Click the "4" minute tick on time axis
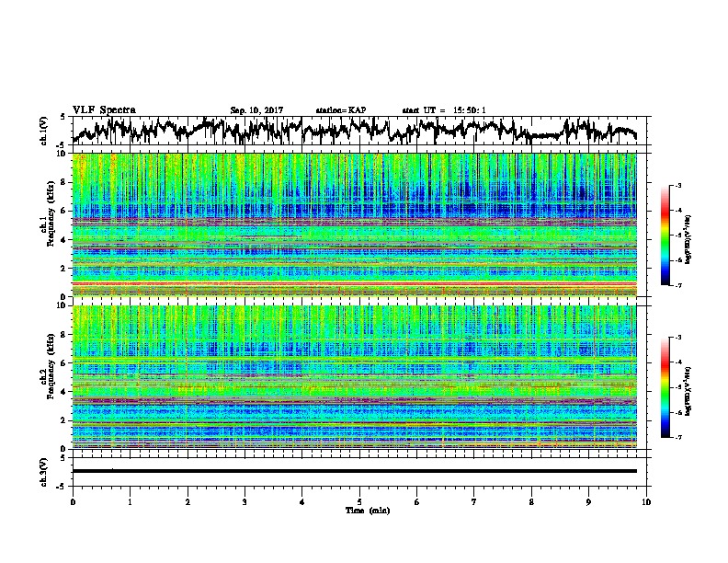The width and height of the screenshot is (728, 563). (x=302, y=502)
